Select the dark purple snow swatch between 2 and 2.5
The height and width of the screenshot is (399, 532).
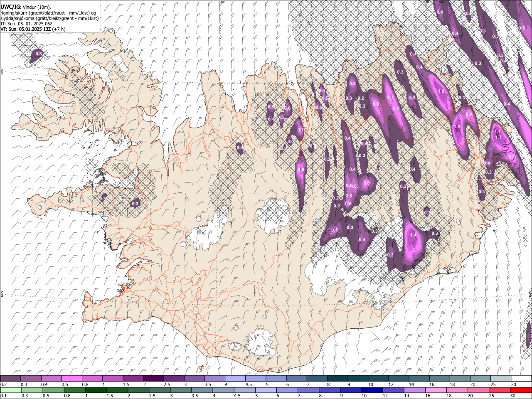153,379
